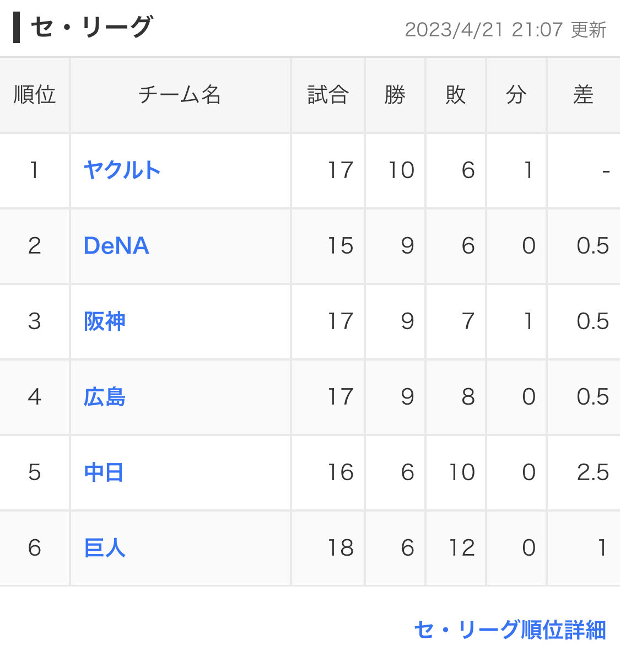The width and height of the screenshot is (620, 672).
Task: Click 巨人's losses cell showing 12
Action: 461,548
